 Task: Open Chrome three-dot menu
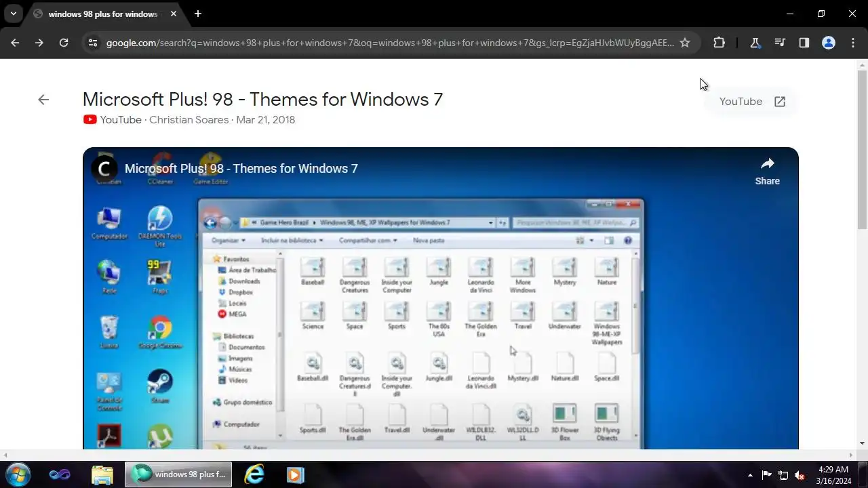[x=852, y=43]
